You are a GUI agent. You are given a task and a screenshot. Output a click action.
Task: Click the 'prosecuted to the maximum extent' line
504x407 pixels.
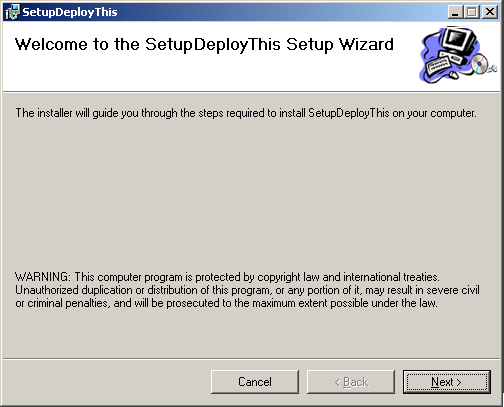click(x=226, y=303)
